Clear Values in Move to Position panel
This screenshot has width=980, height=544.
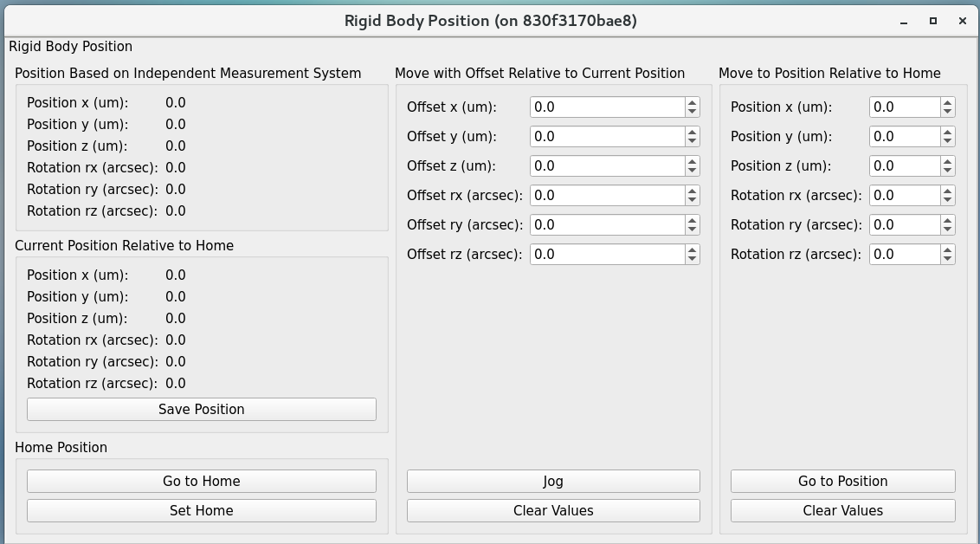coord(842,510)
